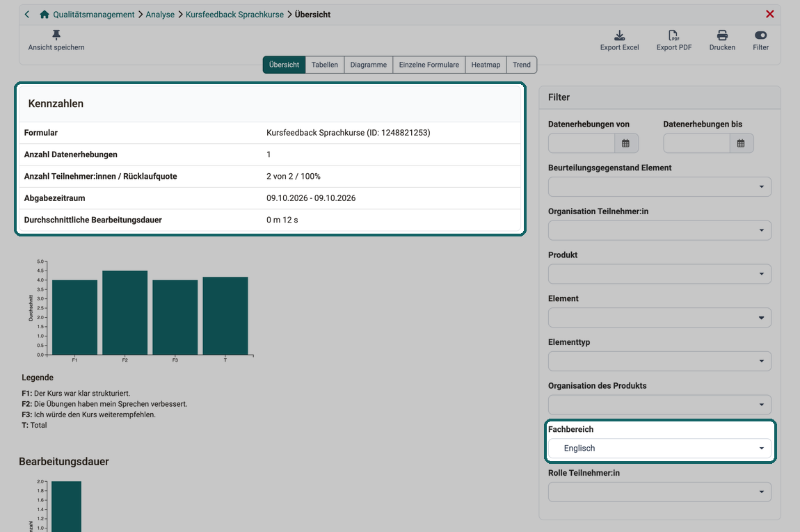This screenshot has height=532, width=800.
Task: Print the overview with Drucken
Action: [x=722, y=40]
